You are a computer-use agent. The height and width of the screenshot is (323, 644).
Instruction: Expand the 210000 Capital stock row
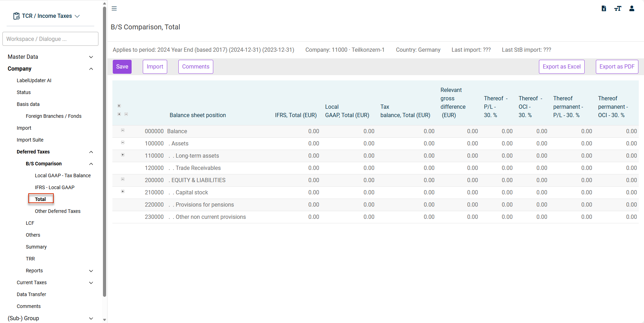123,192
